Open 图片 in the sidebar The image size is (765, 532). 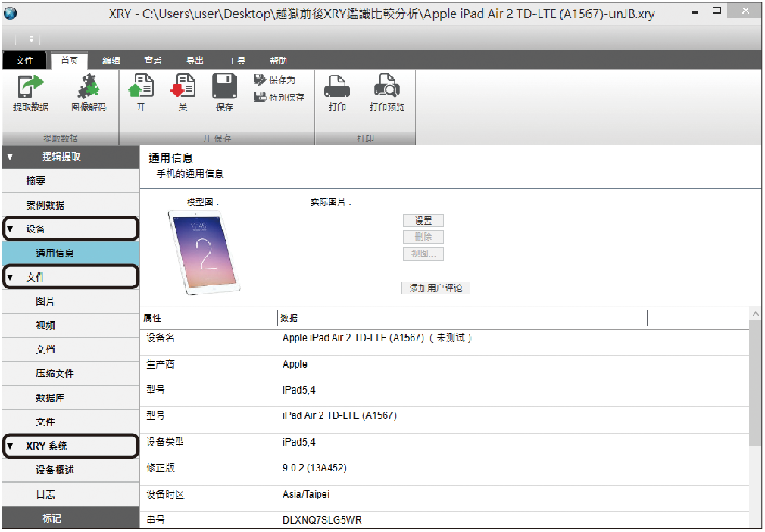click(70, 301)
